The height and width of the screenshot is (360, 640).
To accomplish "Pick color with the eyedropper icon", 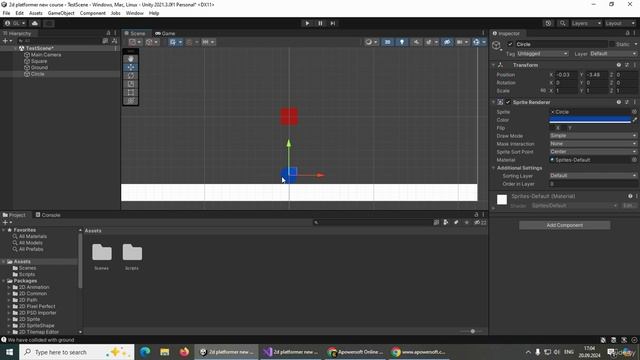I will tap(634, 120).
